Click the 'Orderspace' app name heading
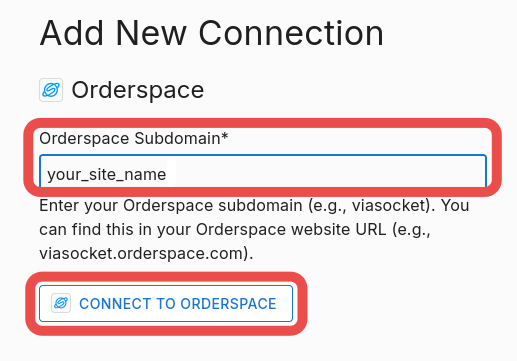Viewport: 517px width, 361px height. pos(138,90)
